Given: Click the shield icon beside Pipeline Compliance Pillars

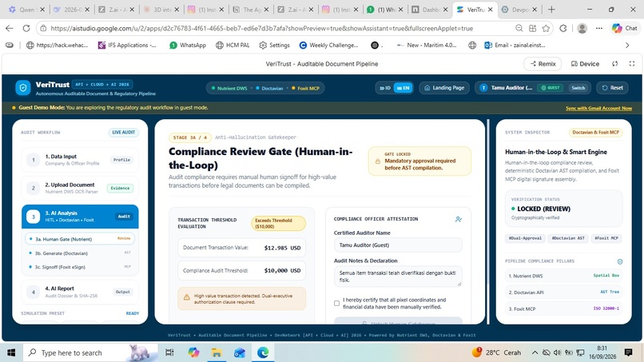Looking at the screenshot, I should point(620,261).
